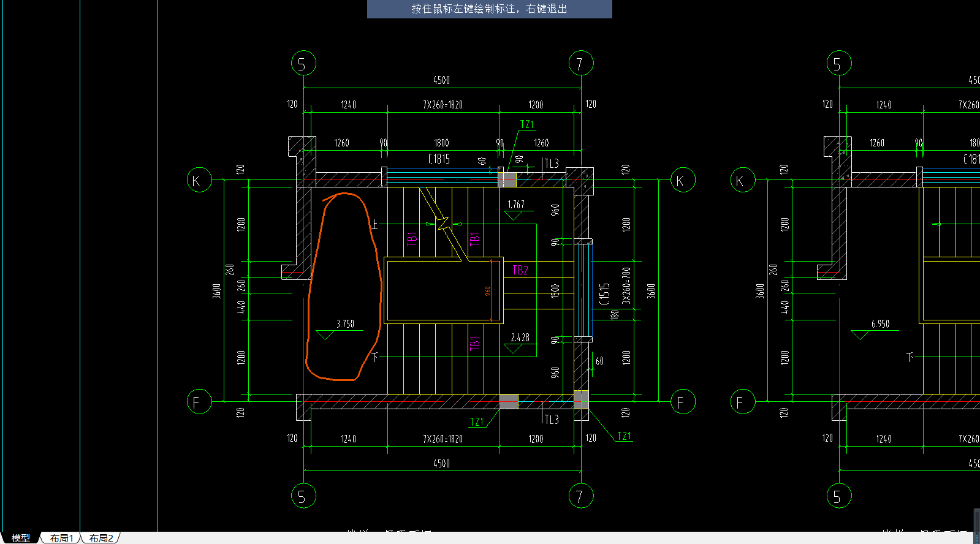Click the 1500 dimension beside TB2
The width and height of the screenshot is (980, 544).
click(555, 292)
